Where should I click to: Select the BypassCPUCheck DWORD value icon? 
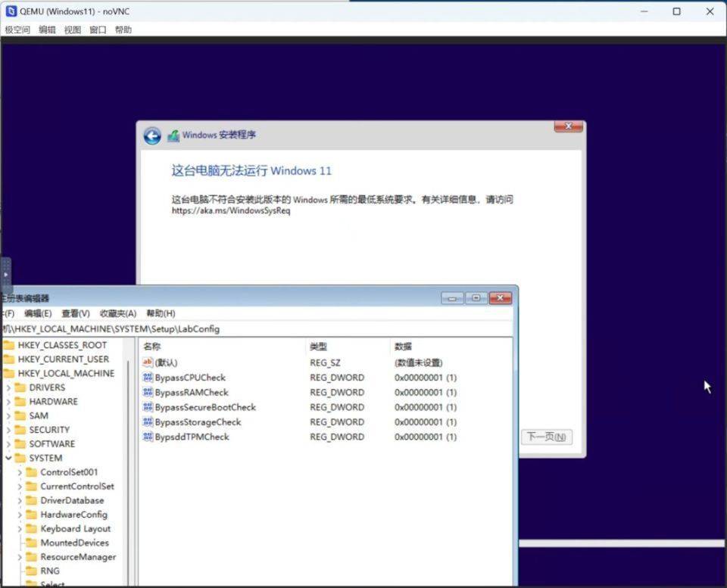[148, 377]
